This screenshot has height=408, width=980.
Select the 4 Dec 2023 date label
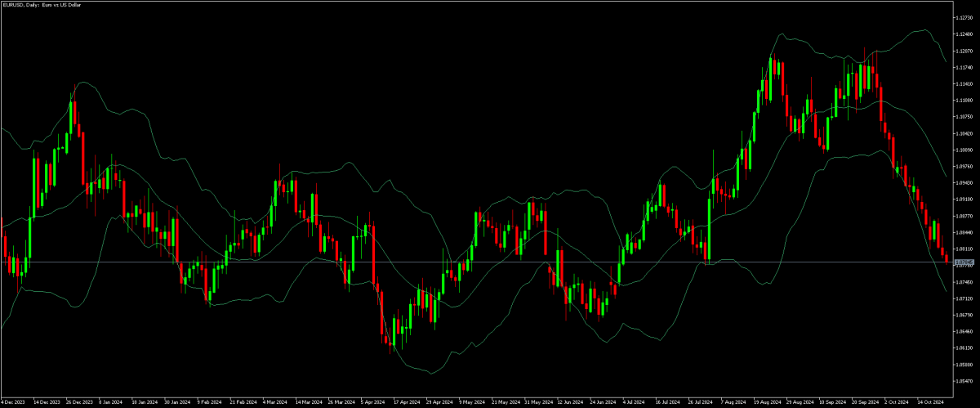13,402
